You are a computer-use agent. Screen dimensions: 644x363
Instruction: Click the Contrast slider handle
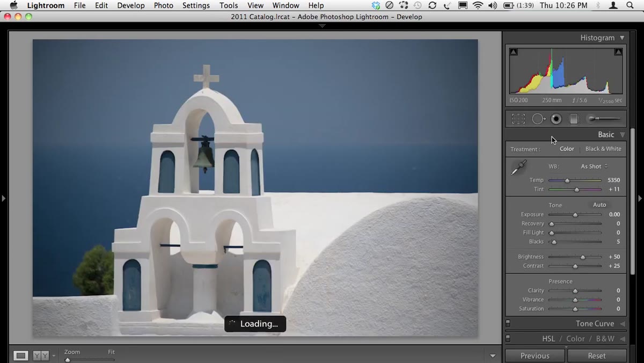tap(575, 266)
